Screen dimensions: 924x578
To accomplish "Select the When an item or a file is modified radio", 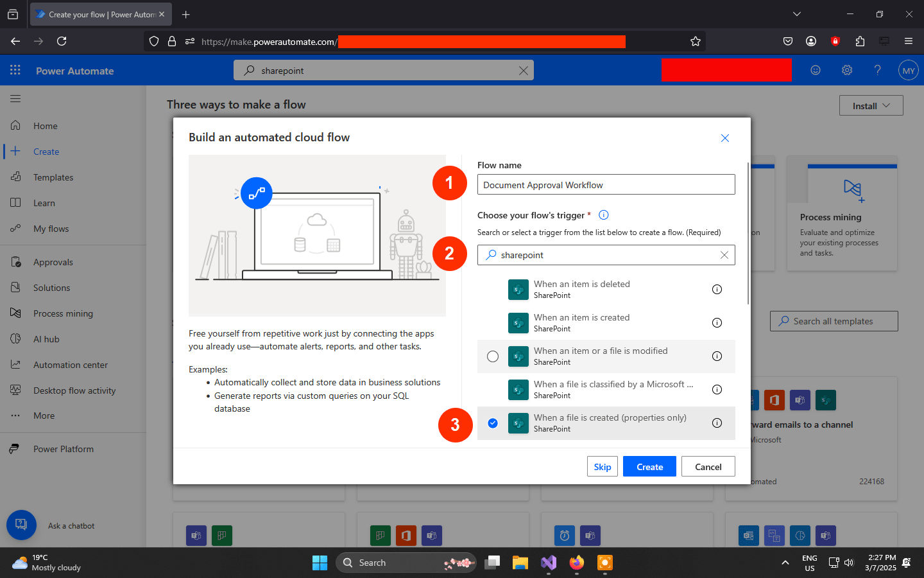I will tap(493, 356).
